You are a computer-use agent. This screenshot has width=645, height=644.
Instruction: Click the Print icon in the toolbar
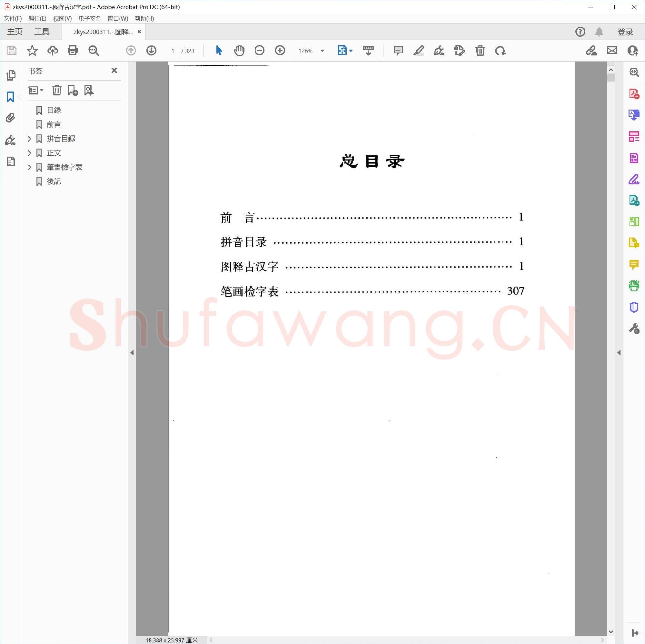click(73, 50)
